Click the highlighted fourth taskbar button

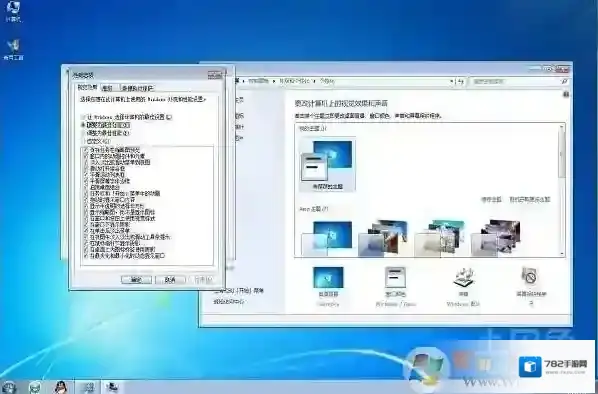coord(88,387)
